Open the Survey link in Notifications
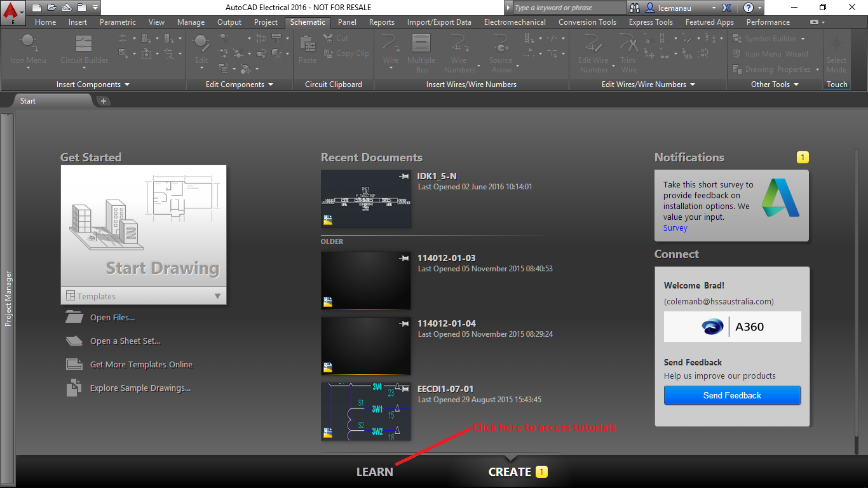Screen dimensions: 868x488 point(675,227)
